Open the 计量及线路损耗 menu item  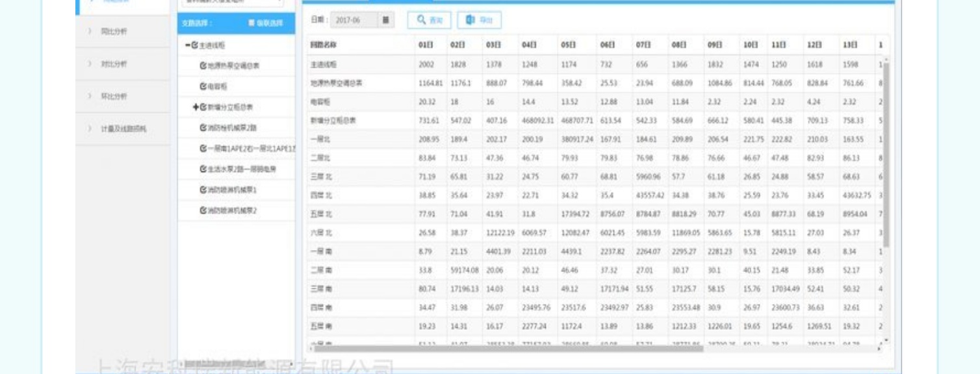123,129
